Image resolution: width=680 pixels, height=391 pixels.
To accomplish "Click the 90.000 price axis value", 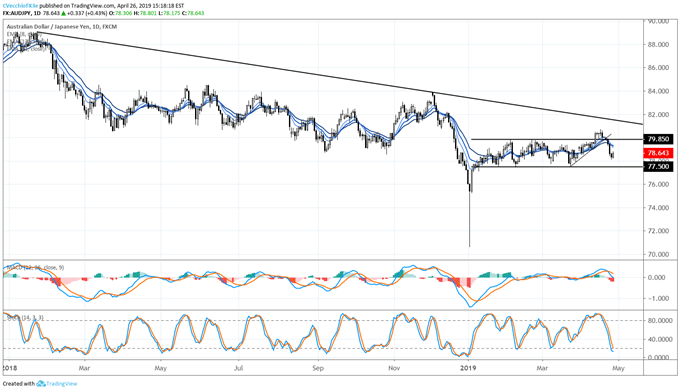I will click(x=658, y=21).
